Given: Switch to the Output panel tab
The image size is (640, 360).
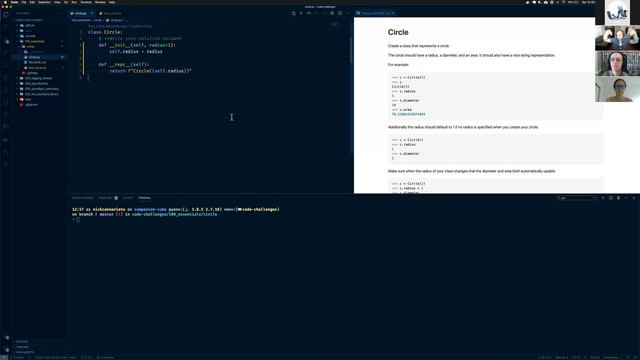Looking at the screenshot, I should coord(128,198).
